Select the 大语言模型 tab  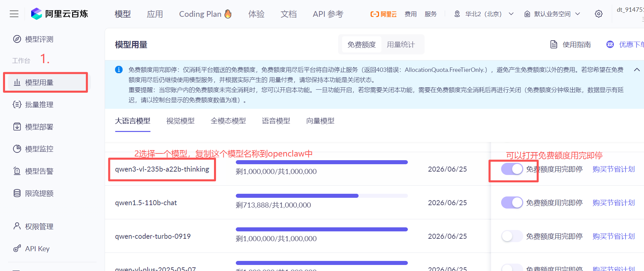(x=132, y=121)
